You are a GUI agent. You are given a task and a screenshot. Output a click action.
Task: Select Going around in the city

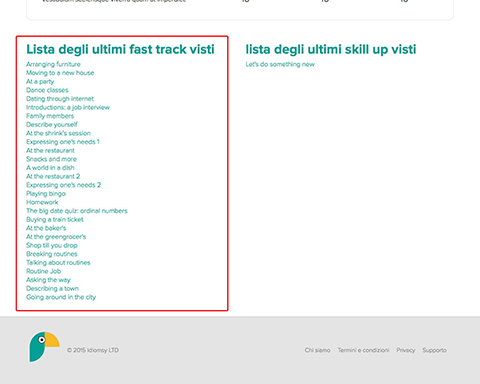[x=61, y=297]
